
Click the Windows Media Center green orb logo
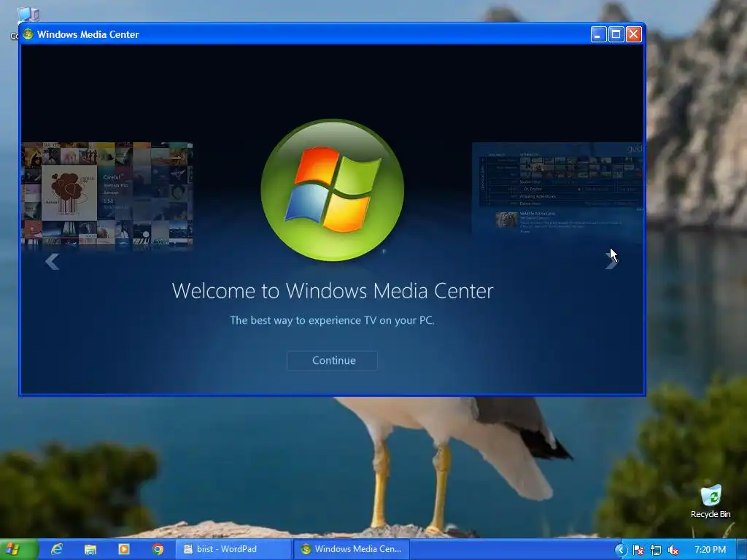(333, 190)
